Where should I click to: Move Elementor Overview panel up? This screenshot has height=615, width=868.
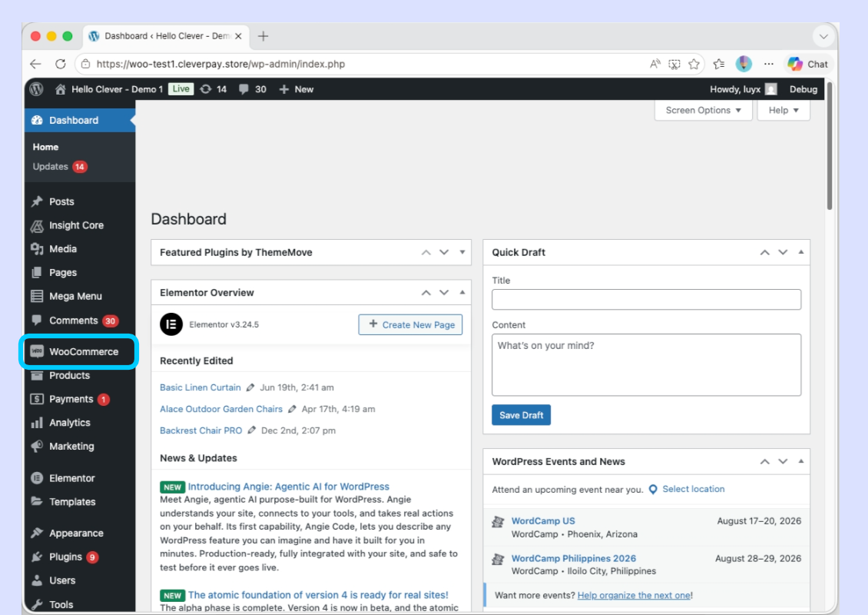426,293
